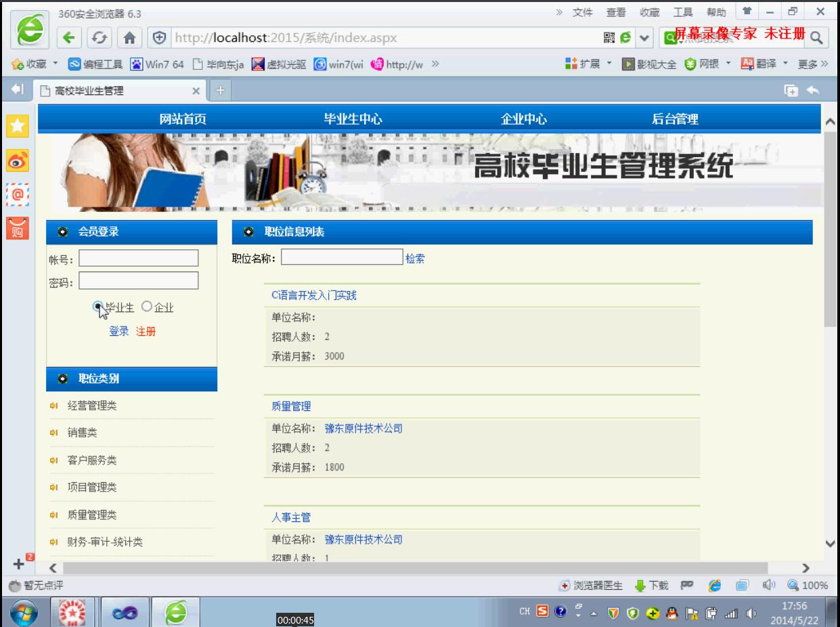Viewport: 840px width, 627px height.
Task: Open the favorites star sidebar icon
Action: pos(18,125)
